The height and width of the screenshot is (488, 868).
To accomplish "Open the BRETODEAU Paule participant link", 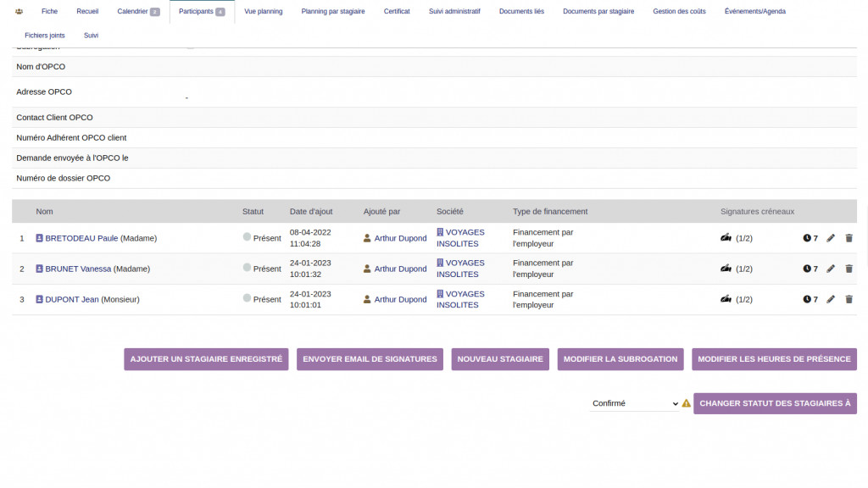I will [81, 238].
